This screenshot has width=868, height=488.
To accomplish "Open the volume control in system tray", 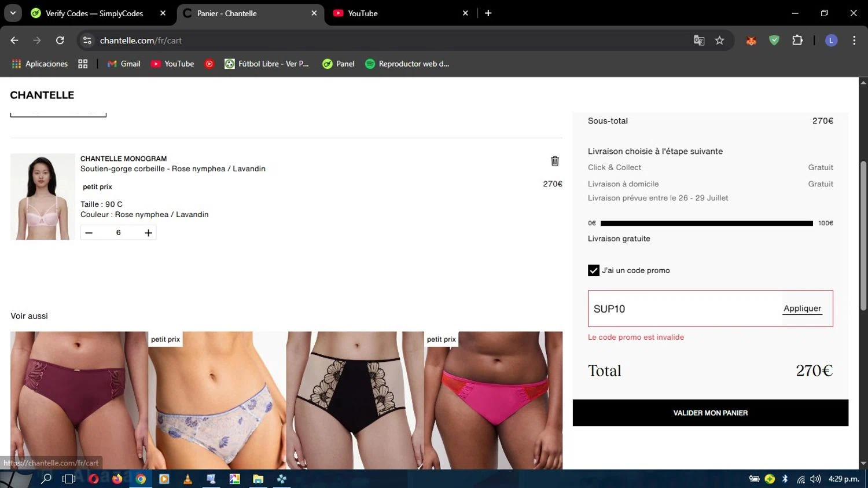I will coord(815,479).
